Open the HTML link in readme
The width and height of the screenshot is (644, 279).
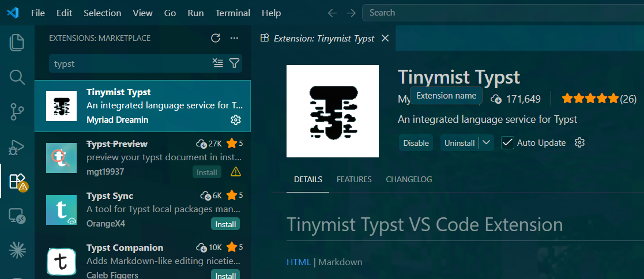299,262
